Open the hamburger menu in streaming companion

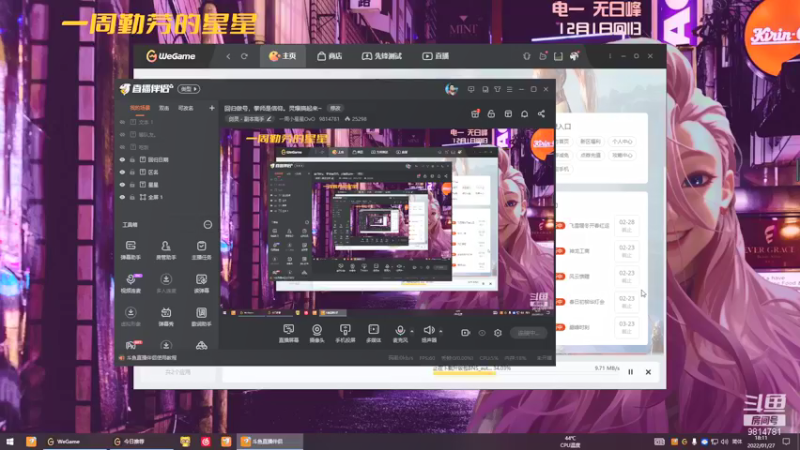[x=509, y=89]
